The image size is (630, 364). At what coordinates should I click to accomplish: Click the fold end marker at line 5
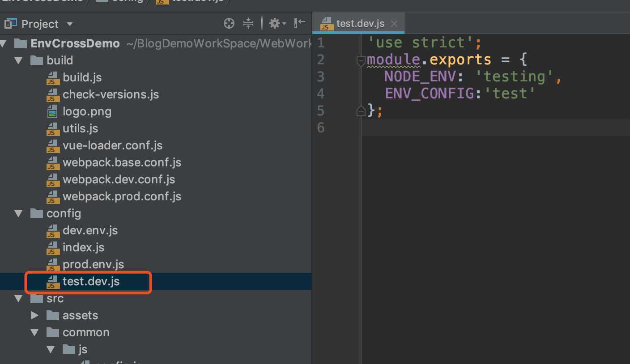361,111
